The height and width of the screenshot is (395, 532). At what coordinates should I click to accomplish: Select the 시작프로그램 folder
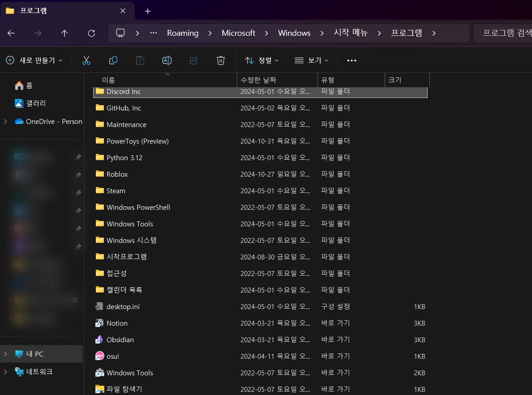pos(260,257)
